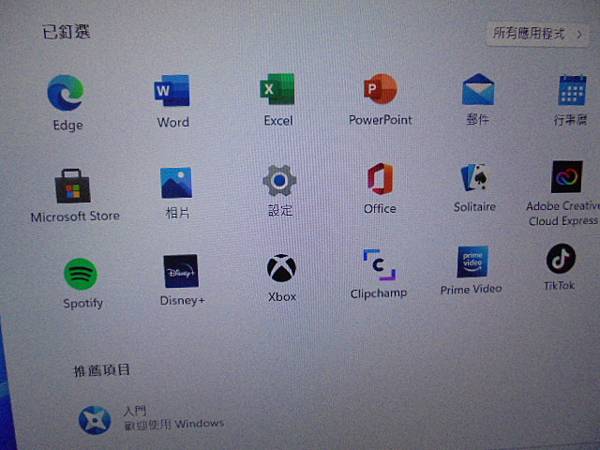This screenshot has width=600, height=450.
Task: Click the All apps (所有應用程式) button
Action: point(537,34)
